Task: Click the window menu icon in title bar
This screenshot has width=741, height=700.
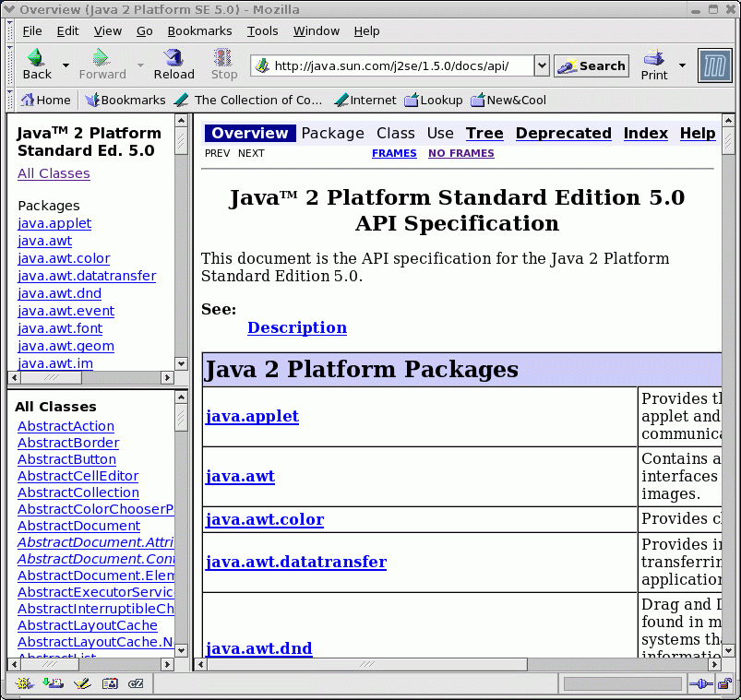Action: (8, 9)
